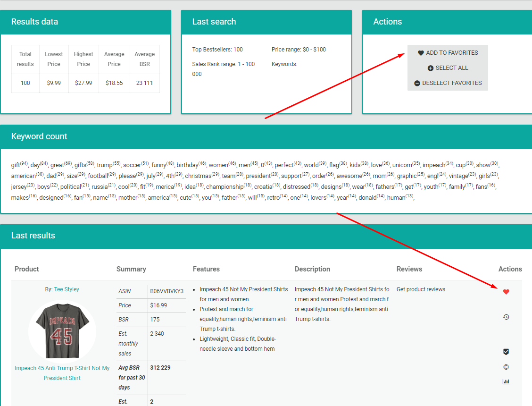Click the red heart favorite icon
This screenshot has width=532, height=406.
pos(506,292)
